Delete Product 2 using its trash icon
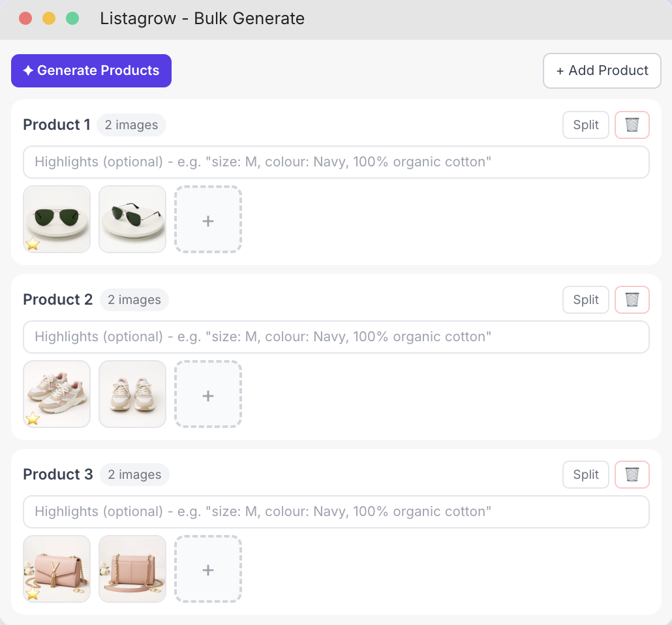Image resolution: width=672 pixels, height=625 pixels. (632, 299)
